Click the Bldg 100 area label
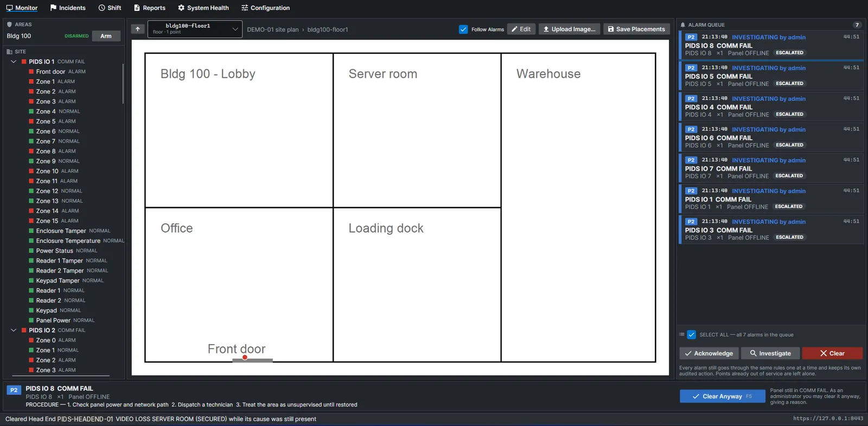The image size is (868, 426). [x=19, y=36]
